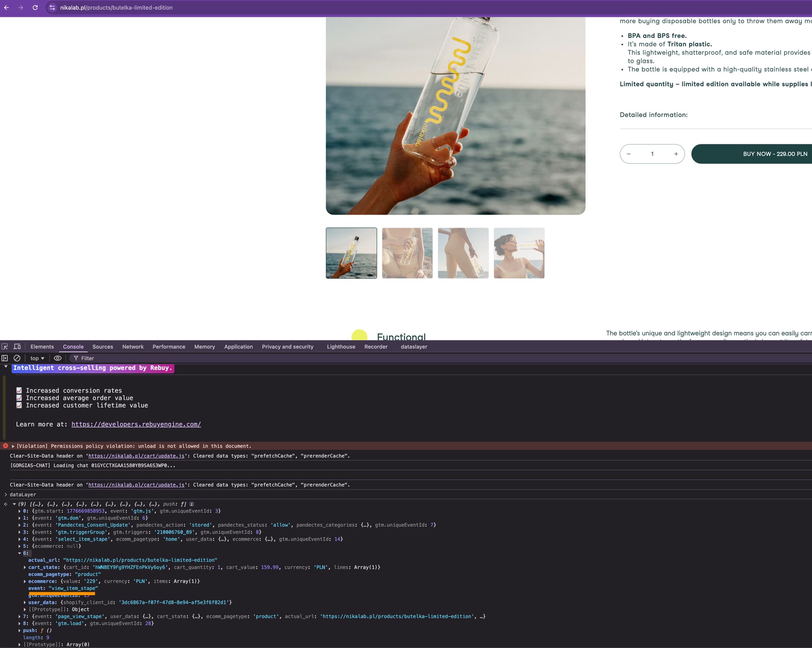
Task: Select the woman drinking thumbnail image
Action: coord(519,253)
